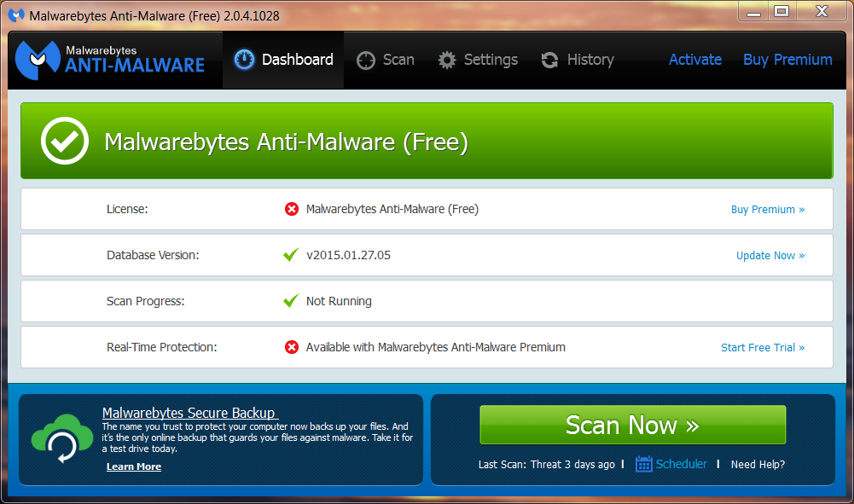Click Buy Premium in the top bar
Viewport: 854px width, 504px height.
[x=787, y=60]
